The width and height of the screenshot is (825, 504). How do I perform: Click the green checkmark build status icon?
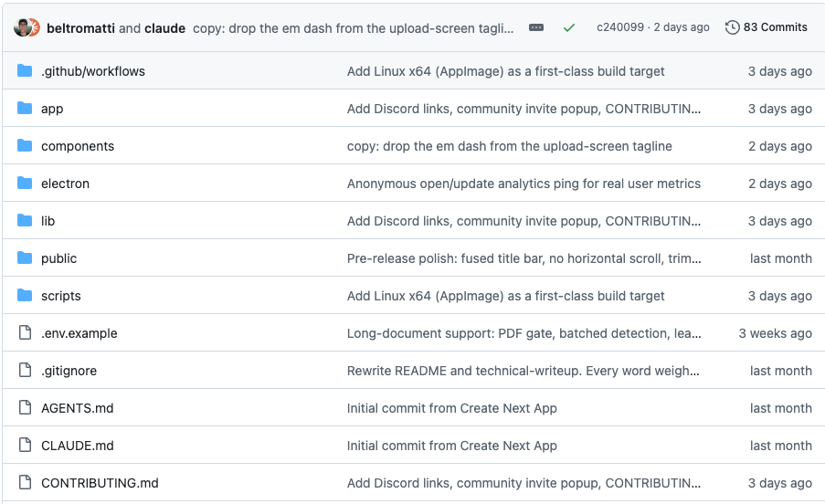tap(569, 28)
